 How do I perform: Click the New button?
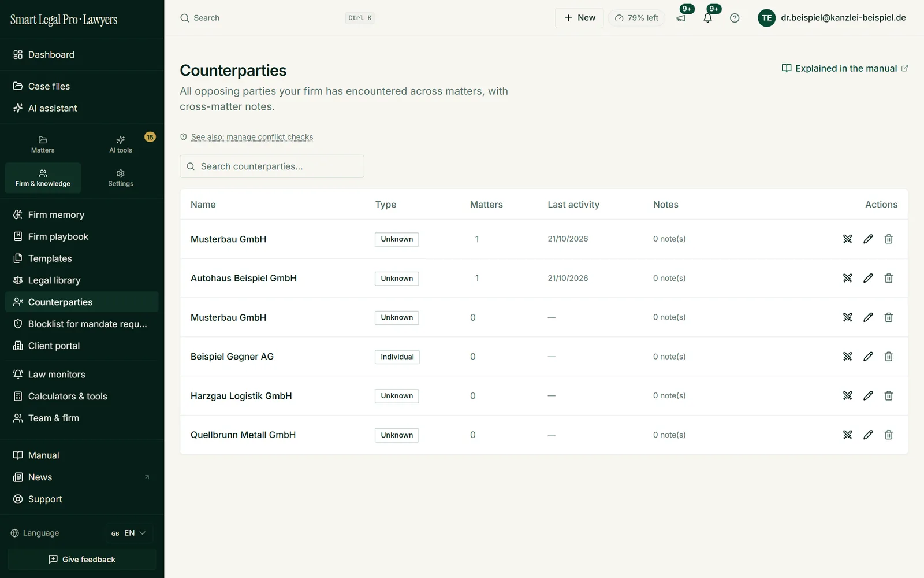[579, 18]
